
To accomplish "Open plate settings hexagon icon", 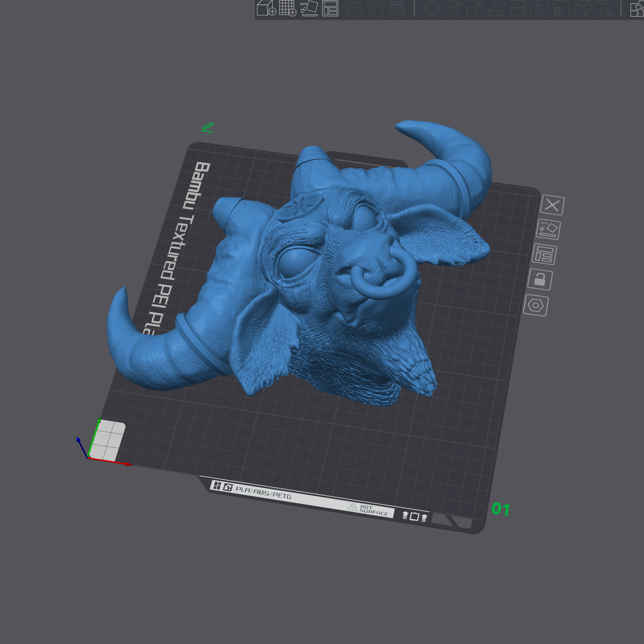I will point(536,305).
